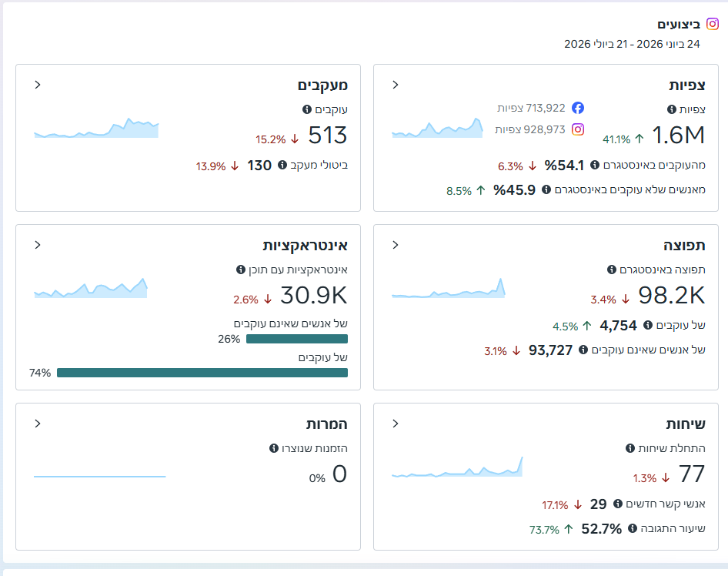728x576 pixels.
Task: Click the 513 followers value
Action: tap(328, 136)
